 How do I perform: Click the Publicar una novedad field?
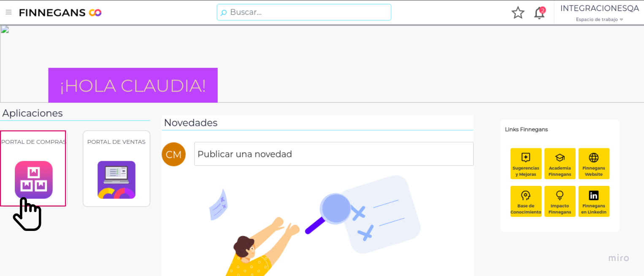coord(334,154)
